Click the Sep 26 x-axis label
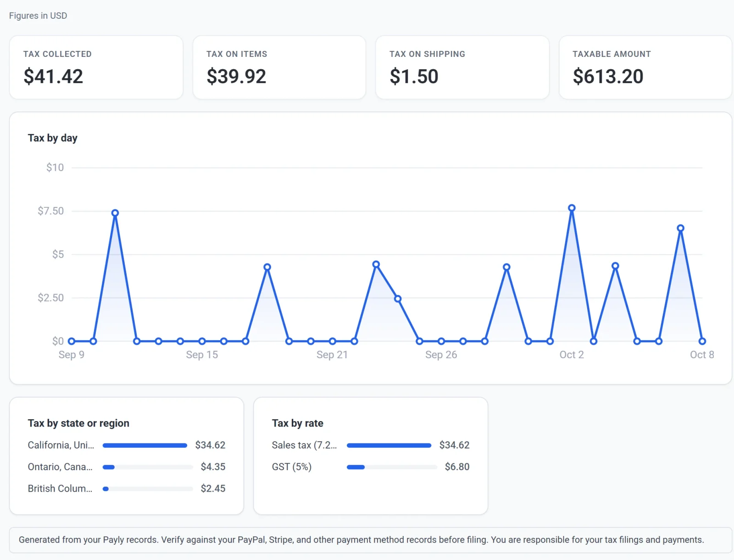 click(441, 355)
